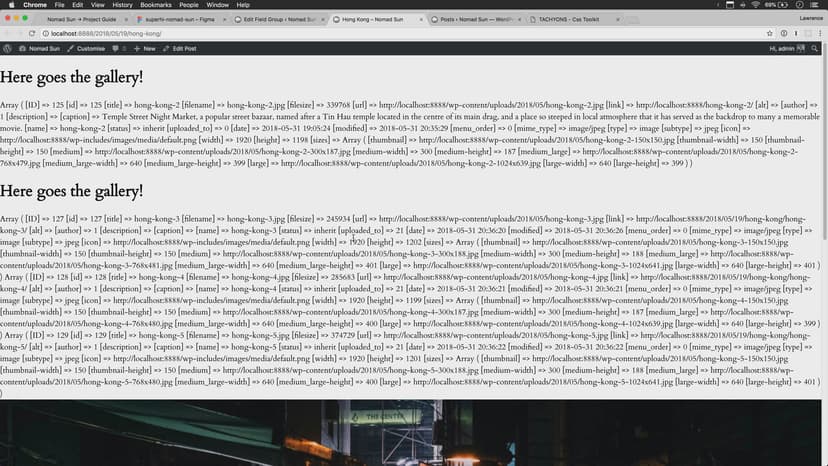Expand the + New content menu
828x466 pixels.
tap(144, 48)
